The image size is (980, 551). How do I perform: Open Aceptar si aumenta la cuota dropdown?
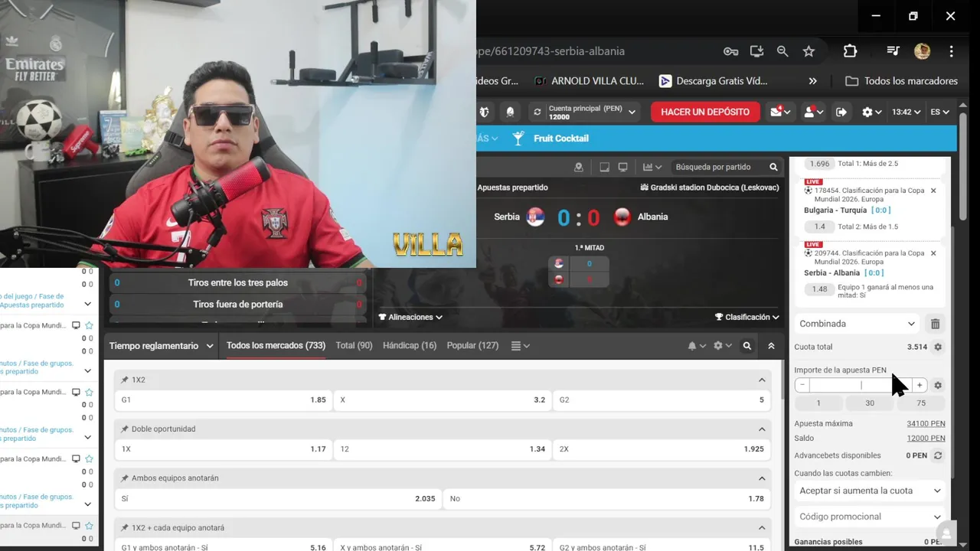pyautogui.click(x=870, y=491)
